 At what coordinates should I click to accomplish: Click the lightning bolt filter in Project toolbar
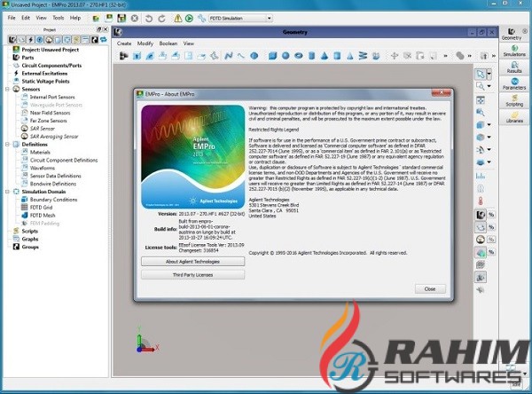coord(30,40)
